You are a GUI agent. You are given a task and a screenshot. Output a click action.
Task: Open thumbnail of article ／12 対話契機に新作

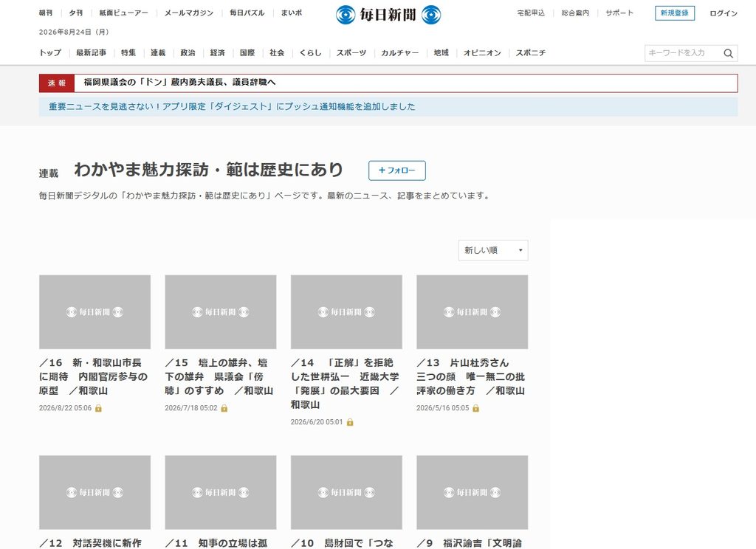tap(94, 492)
